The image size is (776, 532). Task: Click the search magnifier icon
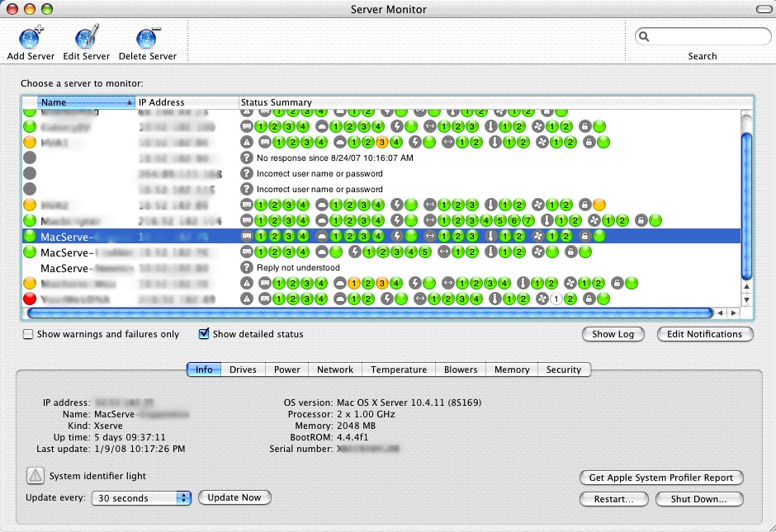(644, 36)
